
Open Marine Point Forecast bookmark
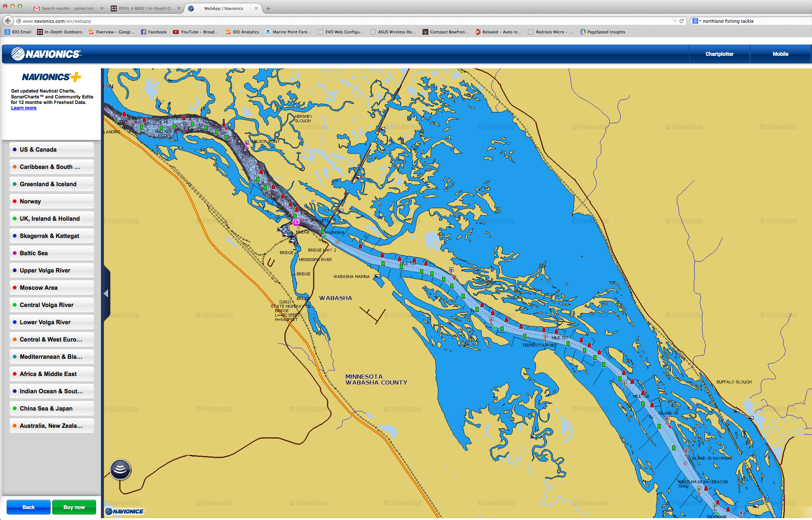(x=288, y=32)
